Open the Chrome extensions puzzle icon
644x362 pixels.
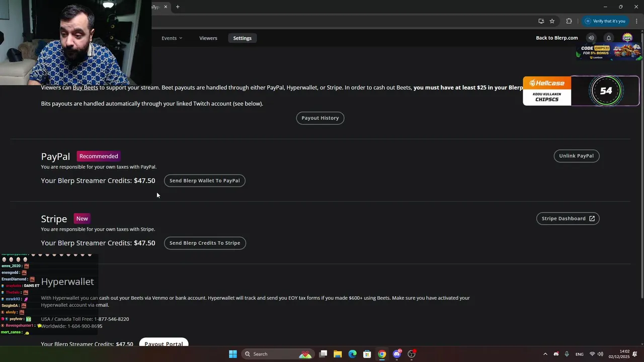click(569, 21)
